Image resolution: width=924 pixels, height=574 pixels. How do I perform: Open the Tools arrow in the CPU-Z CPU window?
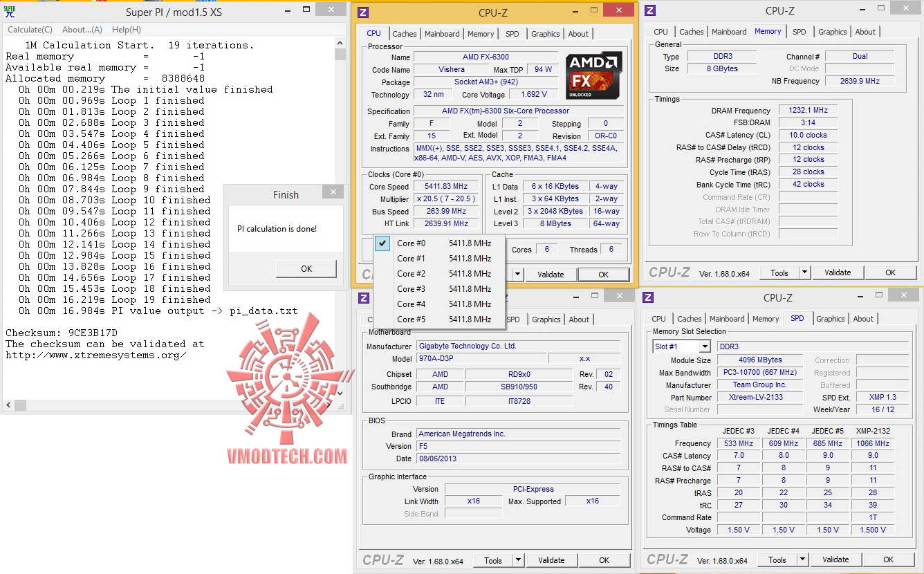(x=517, y=275)
